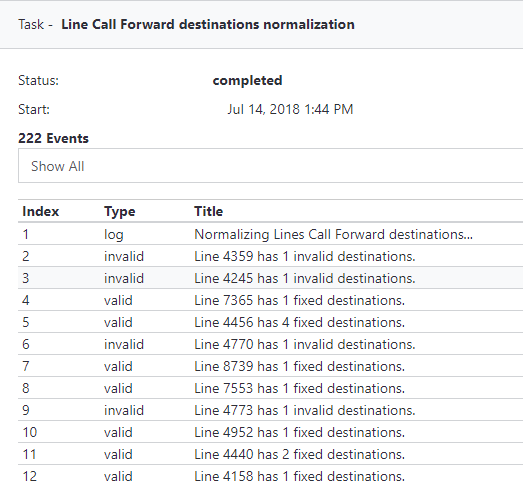Select the Line 4158 fixed destinations row
The width and height of the screenshot is (523, 481).
[x=271, y=474]
